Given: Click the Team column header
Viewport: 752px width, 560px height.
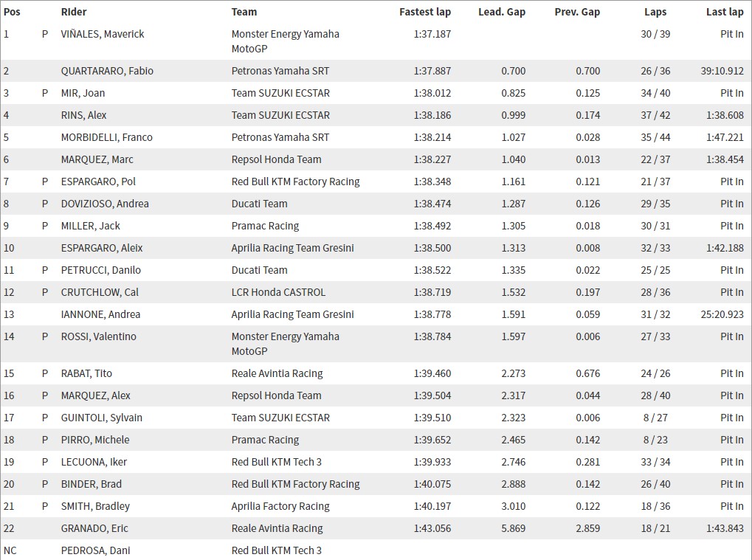Looking at the screenshot, I should click(244, 12).
